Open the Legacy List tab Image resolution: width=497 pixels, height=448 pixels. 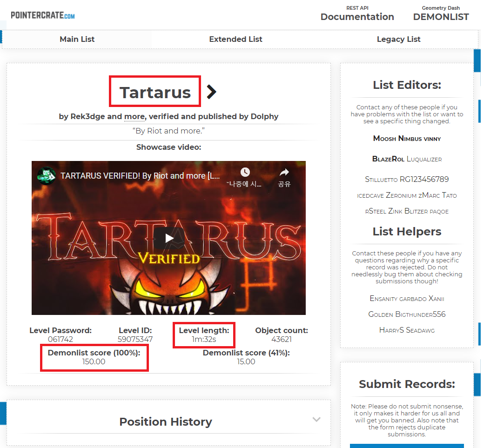click(398, 39)
